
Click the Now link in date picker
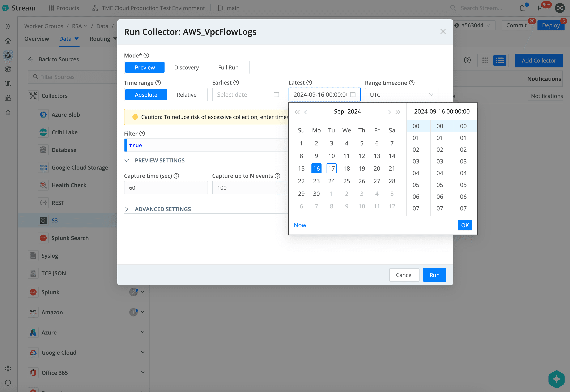tap(300, 225)
